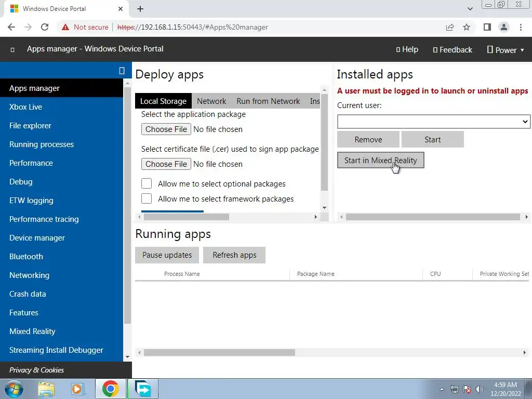Enable Allow me to select framework packages

147,198
